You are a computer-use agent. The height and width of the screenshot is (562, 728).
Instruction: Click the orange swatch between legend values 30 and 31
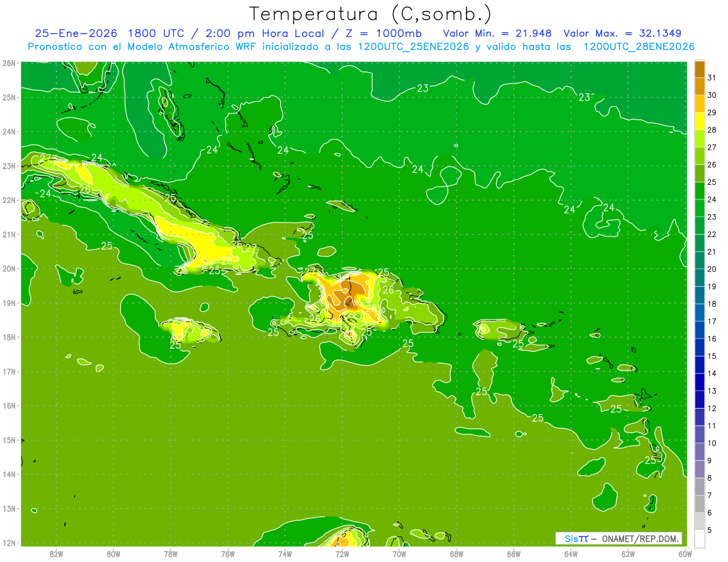[x=699, y=87]
